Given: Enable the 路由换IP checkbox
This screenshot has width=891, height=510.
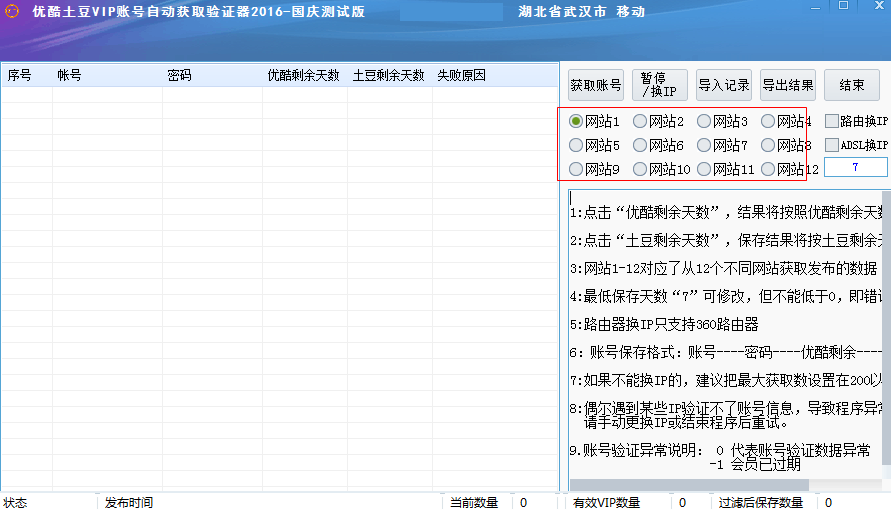Looking at the screenshot, I should (832, 121).
